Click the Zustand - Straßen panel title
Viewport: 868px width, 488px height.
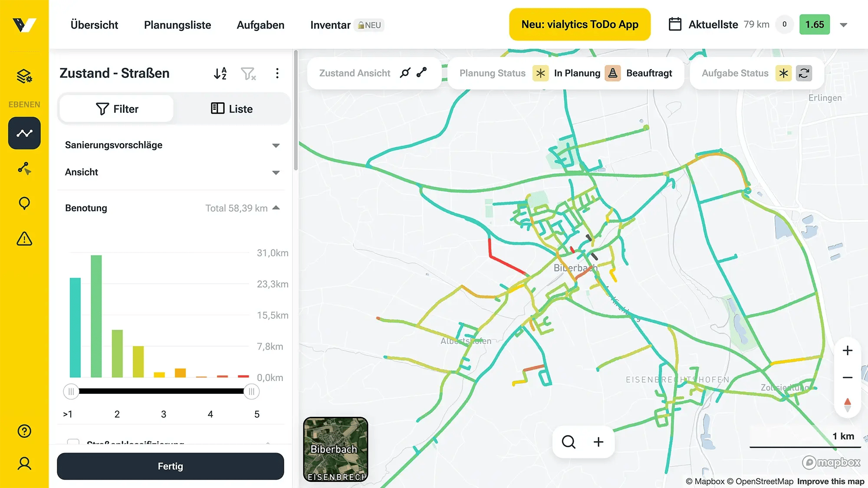[115, 73]
